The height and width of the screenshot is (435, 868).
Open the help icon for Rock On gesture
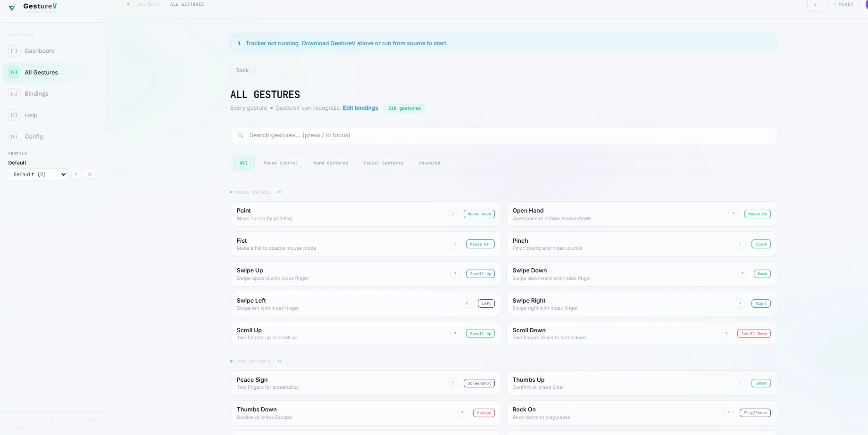[729, 413]
